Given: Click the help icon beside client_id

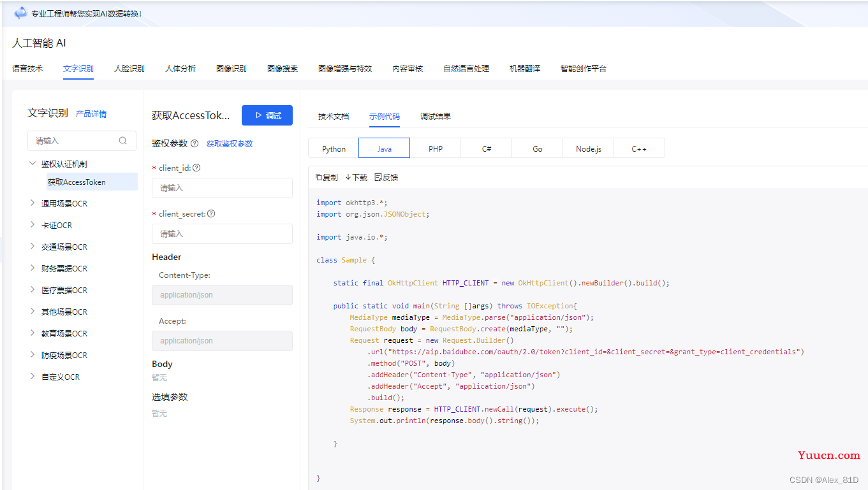Looking at the screenshot, I should pyautogui.click(x=196, y=168).
